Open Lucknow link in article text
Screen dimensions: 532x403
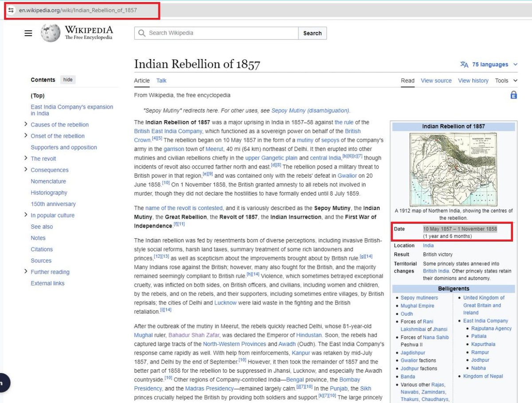click(x=225, y=303)
